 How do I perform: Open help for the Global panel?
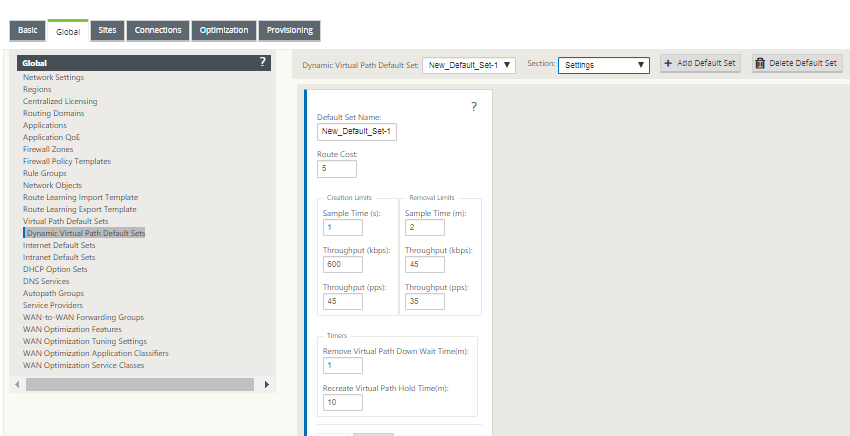(x=262, y=62)
